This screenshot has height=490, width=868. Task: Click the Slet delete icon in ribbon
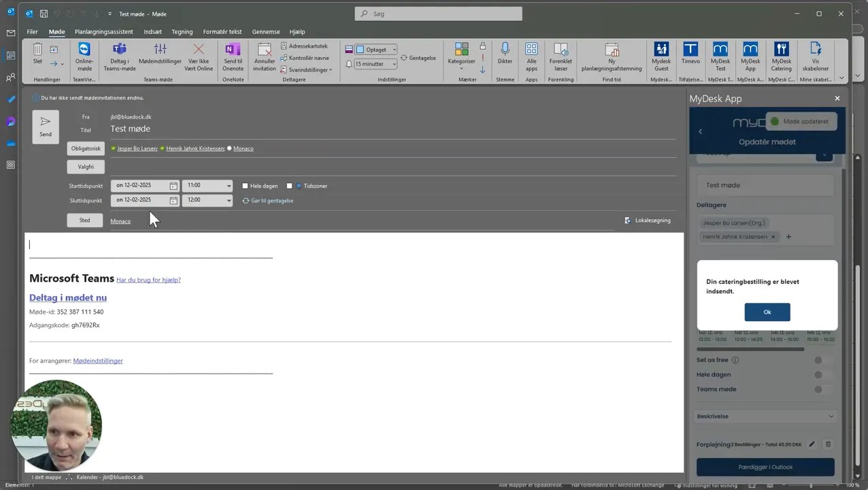(x=37, y=54)
